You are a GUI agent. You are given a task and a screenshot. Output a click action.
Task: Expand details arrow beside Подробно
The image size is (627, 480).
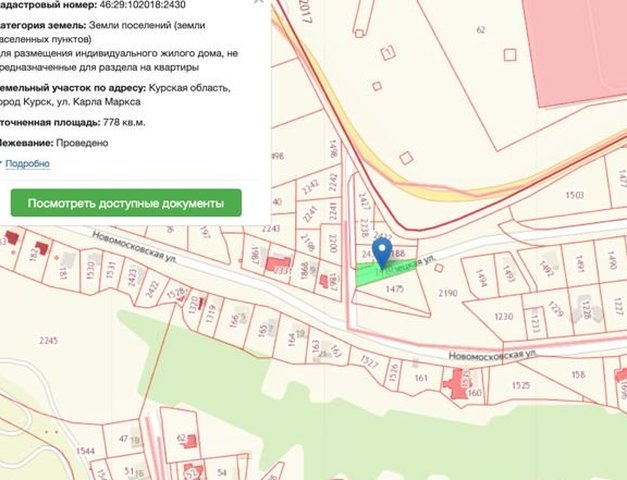(1, 163)
